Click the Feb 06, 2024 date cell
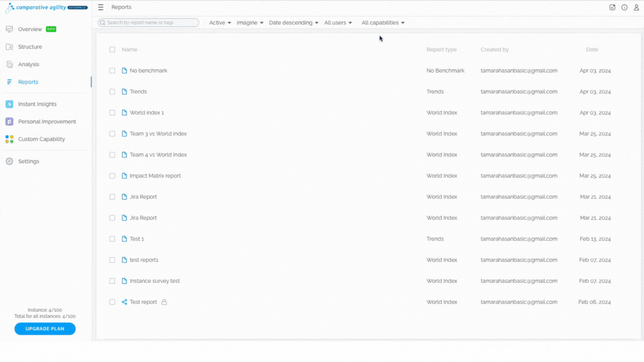 point(595,302)
